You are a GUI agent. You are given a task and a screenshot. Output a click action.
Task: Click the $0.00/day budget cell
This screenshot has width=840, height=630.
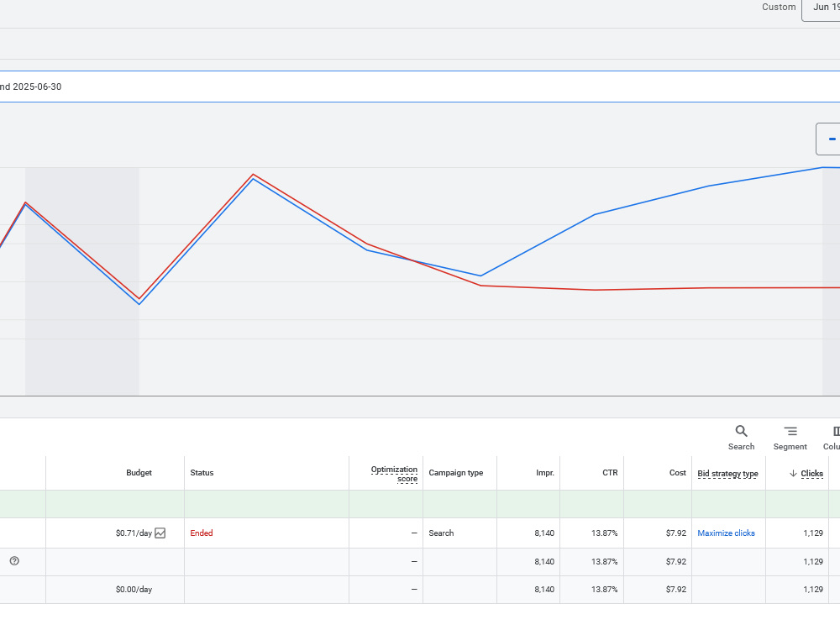click(x=134, y=590)
